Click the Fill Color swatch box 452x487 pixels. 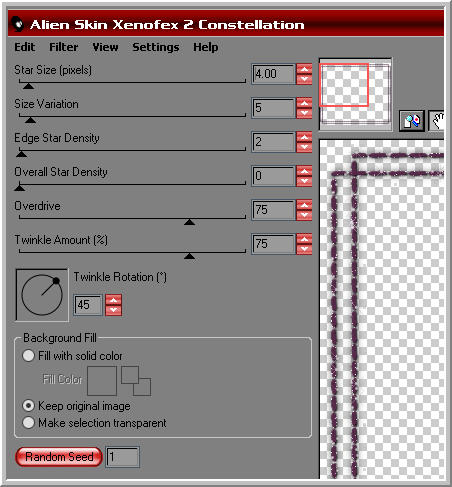click(102, 381)
